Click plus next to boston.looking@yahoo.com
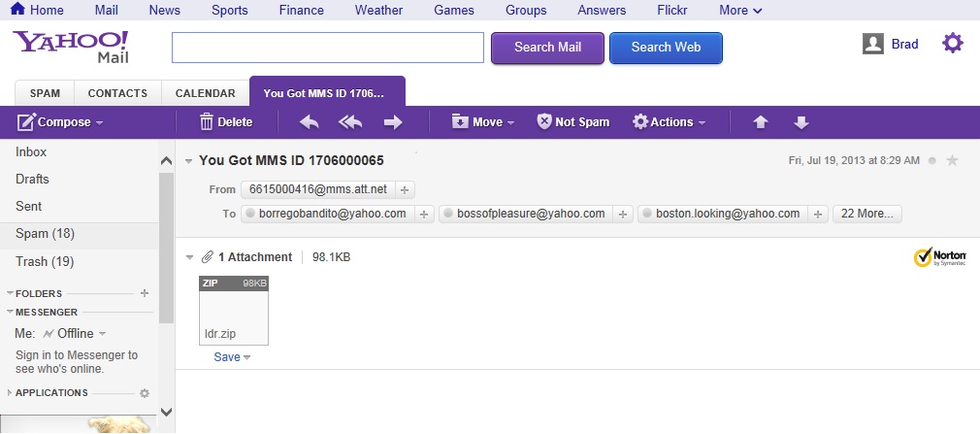Screen dimensions: 980x434 click(x=818, y=214)
